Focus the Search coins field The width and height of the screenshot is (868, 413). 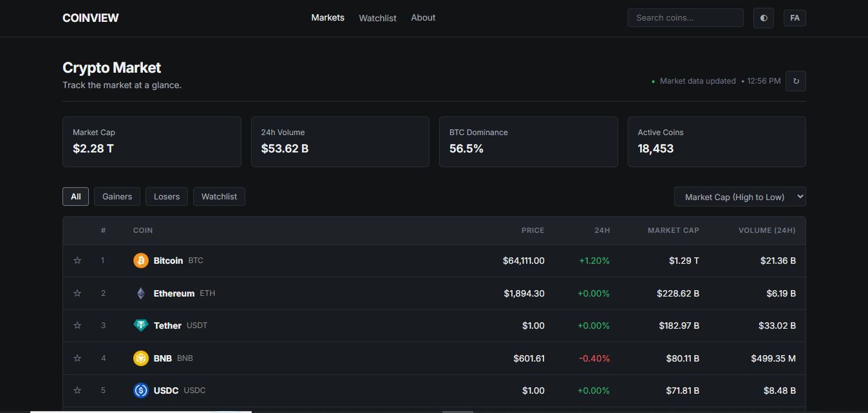pyautogui.click(x=686, y=18)
